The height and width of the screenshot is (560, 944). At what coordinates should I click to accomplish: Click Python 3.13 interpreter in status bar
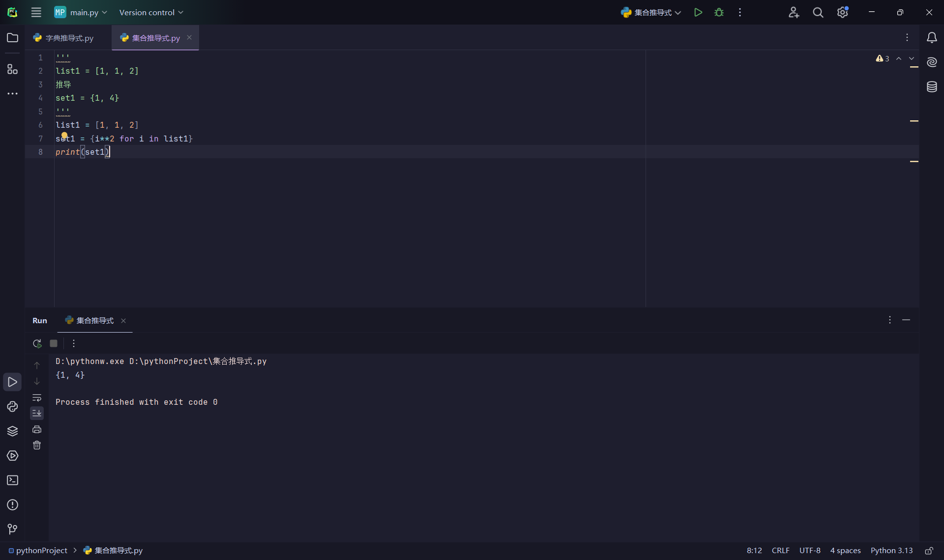pyautogui.click(x=891, y=551)
